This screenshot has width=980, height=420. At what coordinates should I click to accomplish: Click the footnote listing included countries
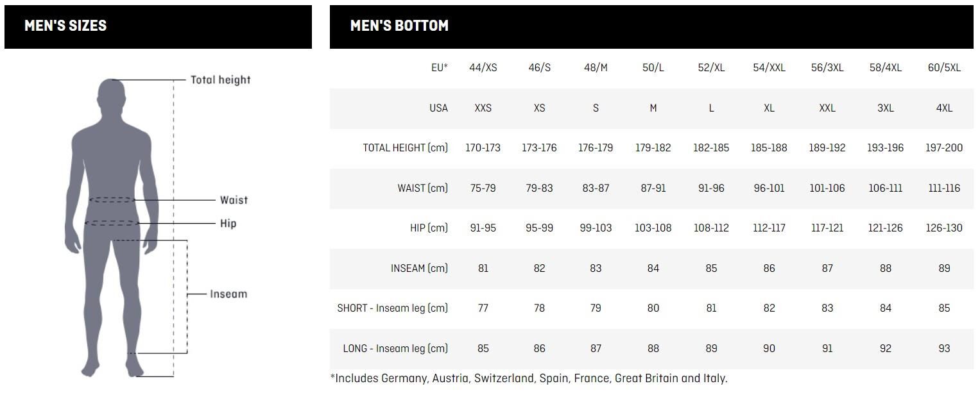pos(529,378)
